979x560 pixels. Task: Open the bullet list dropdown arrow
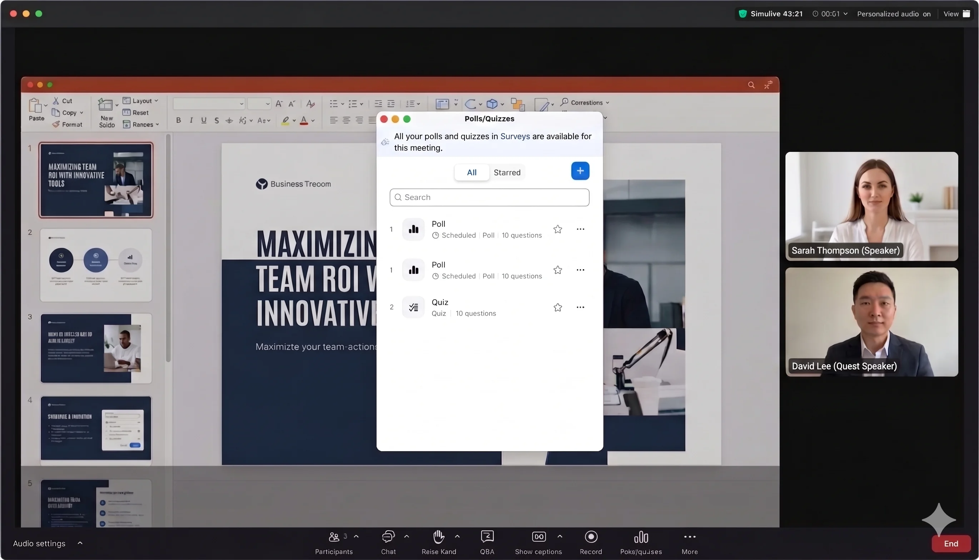[342, 104]
